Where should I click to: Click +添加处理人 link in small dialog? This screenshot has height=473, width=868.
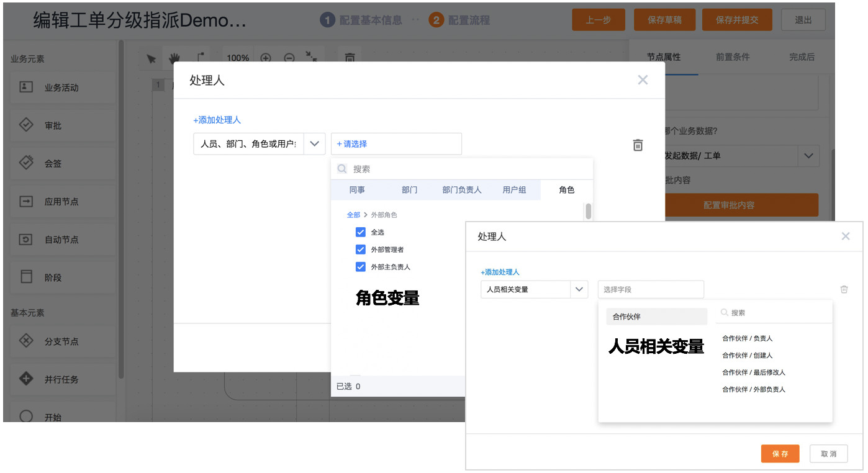point(500,272)
